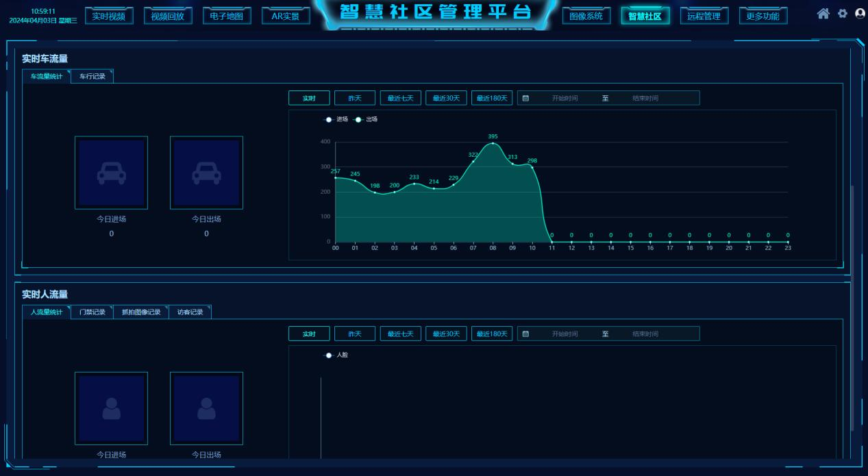The width and height of the screenshot is (868, 476).
Task: Open the settings gear icon
Action: point(843,14)
